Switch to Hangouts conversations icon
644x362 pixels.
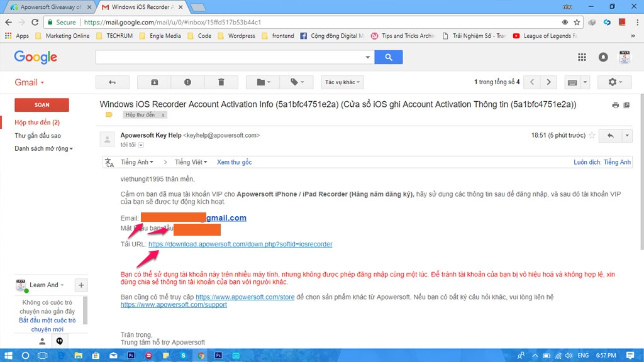click(x=60, y=341)
